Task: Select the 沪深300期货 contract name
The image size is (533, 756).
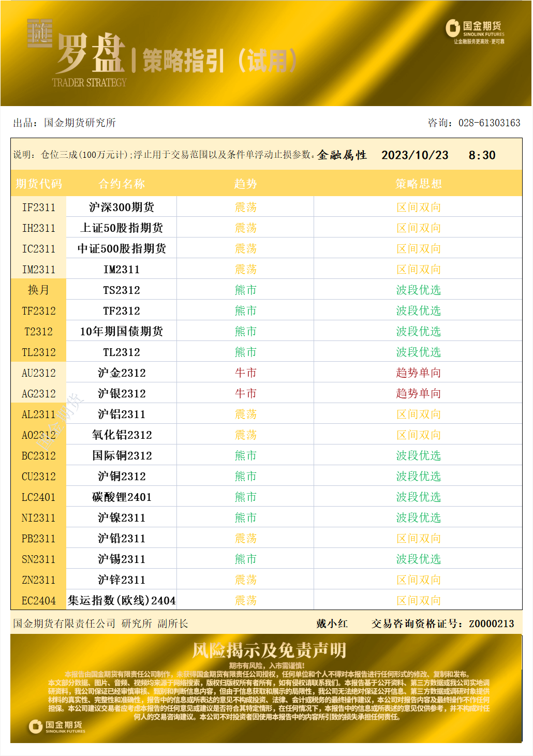Action: [x=122, y=207]
